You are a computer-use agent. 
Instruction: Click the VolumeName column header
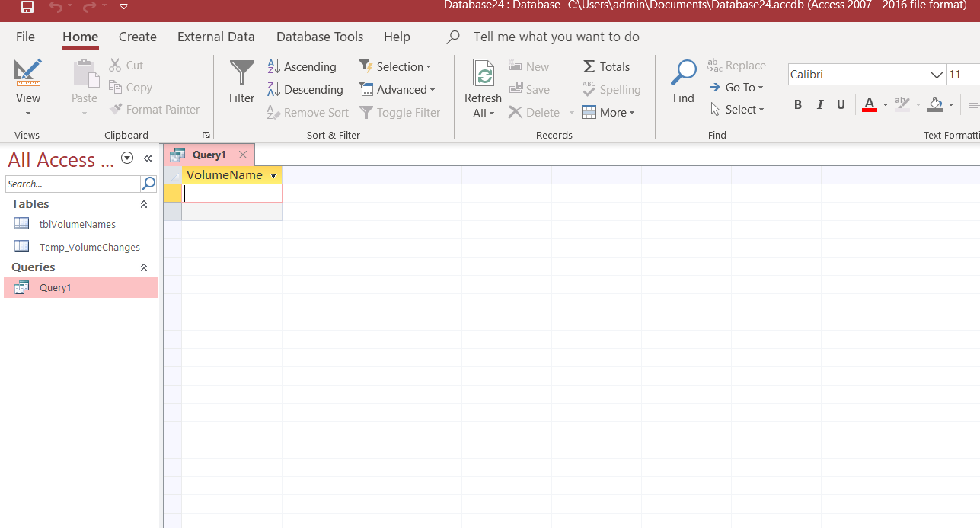pyautogui.click(x=225, y=175)
